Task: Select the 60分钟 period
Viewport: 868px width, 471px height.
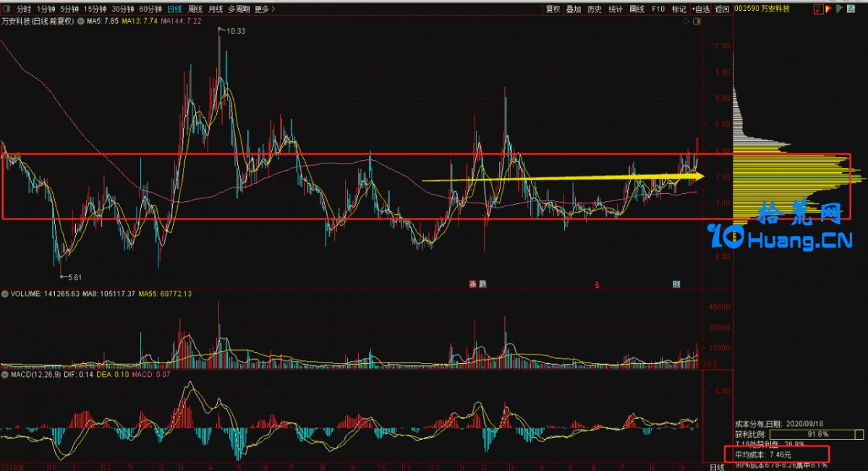Action: 150,9
